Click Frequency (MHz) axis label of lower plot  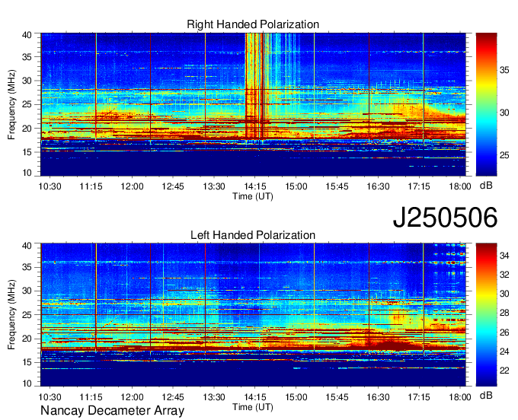(12, 314)
